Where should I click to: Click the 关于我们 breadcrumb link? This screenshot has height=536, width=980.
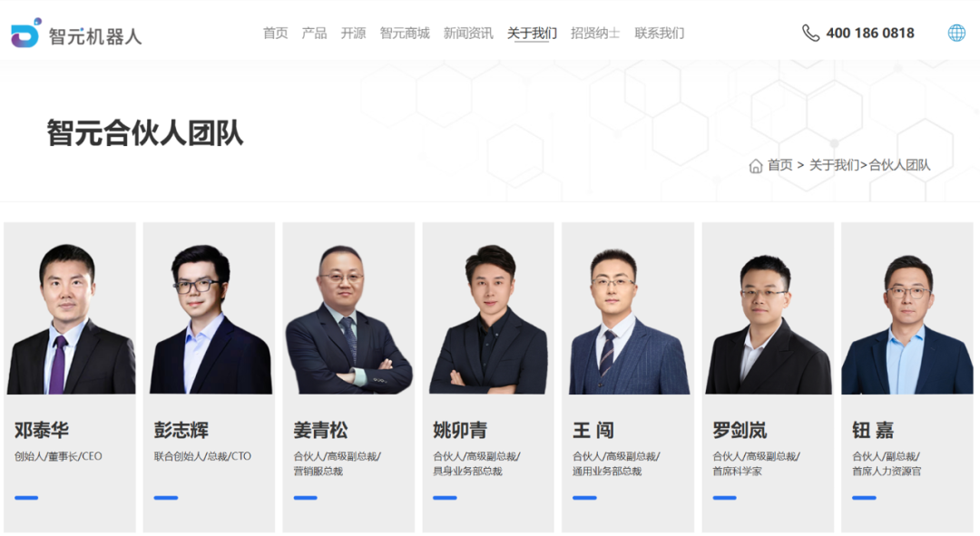pos(835,165)
